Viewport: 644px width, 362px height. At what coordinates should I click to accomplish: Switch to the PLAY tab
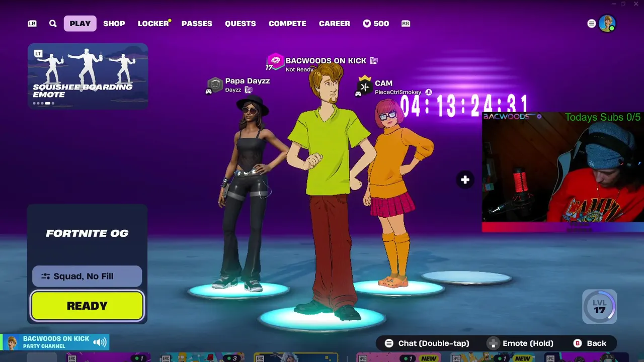80,24
